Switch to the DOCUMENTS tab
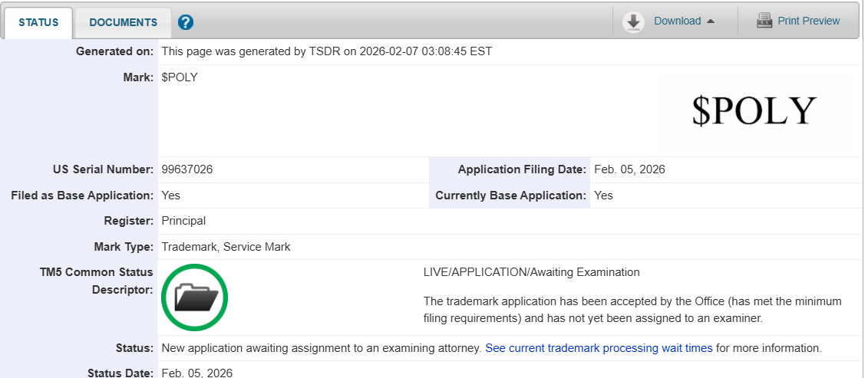This screenshot has height=378, width=868. point(124,22)
